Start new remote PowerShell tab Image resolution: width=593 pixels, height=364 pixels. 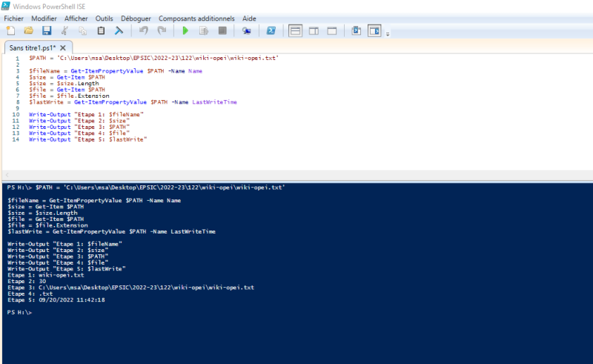tap(247, 30)
